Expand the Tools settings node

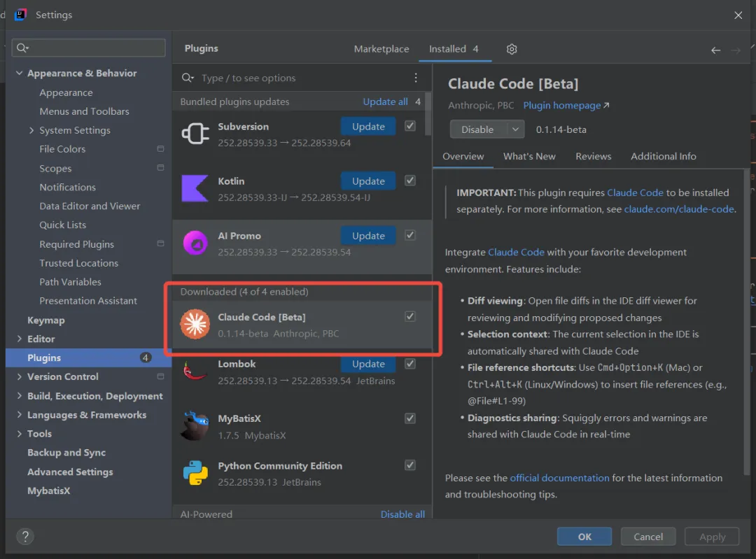20,433
